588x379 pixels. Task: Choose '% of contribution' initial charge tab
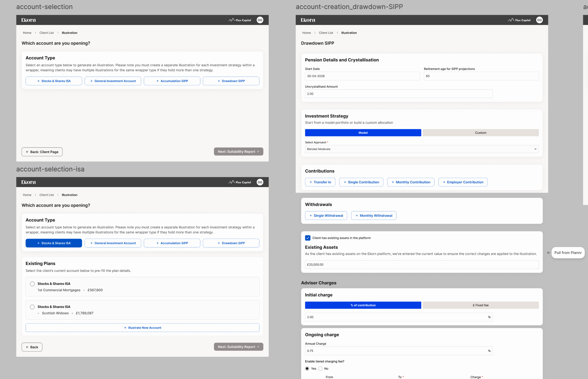point(363,305)
